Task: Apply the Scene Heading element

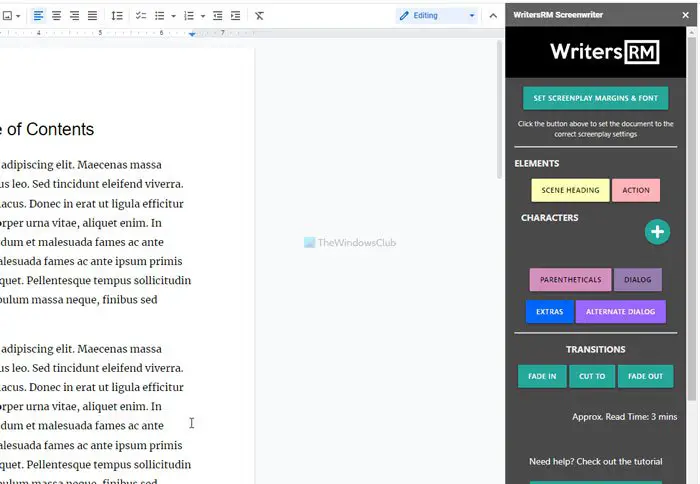Action: pos(570,190)
